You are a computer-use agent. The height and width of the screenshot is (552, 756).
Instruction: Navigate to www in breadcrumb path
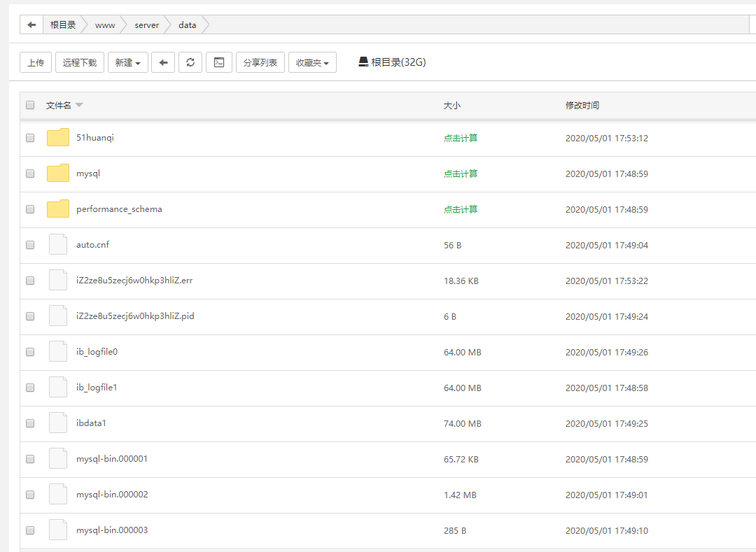[x=105, y=25]
